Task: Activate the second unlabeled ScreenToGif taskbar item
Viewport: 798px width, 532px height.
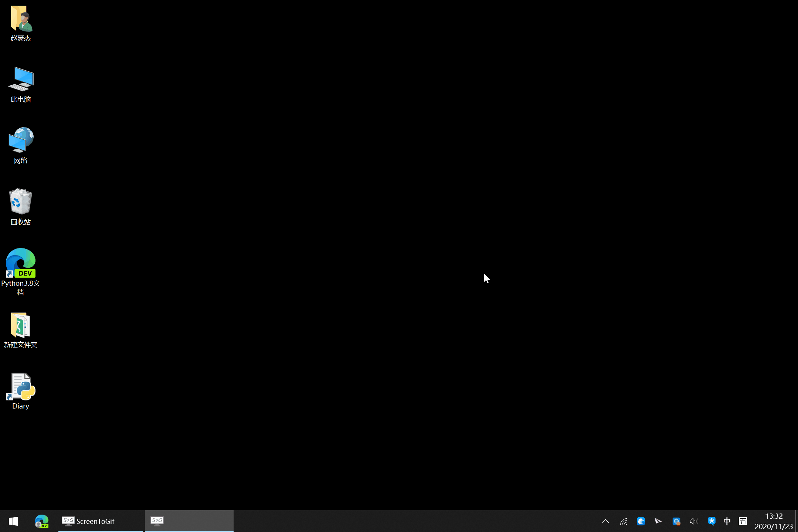Action: (x=189, y=521)
